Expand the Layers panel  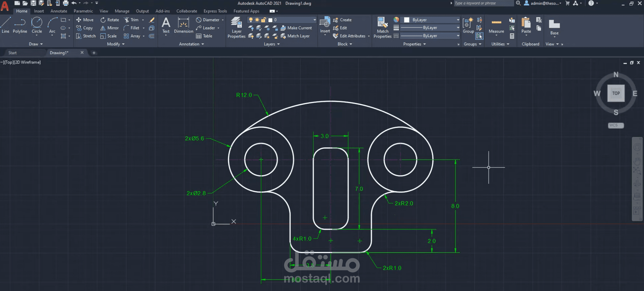[272, 44]
